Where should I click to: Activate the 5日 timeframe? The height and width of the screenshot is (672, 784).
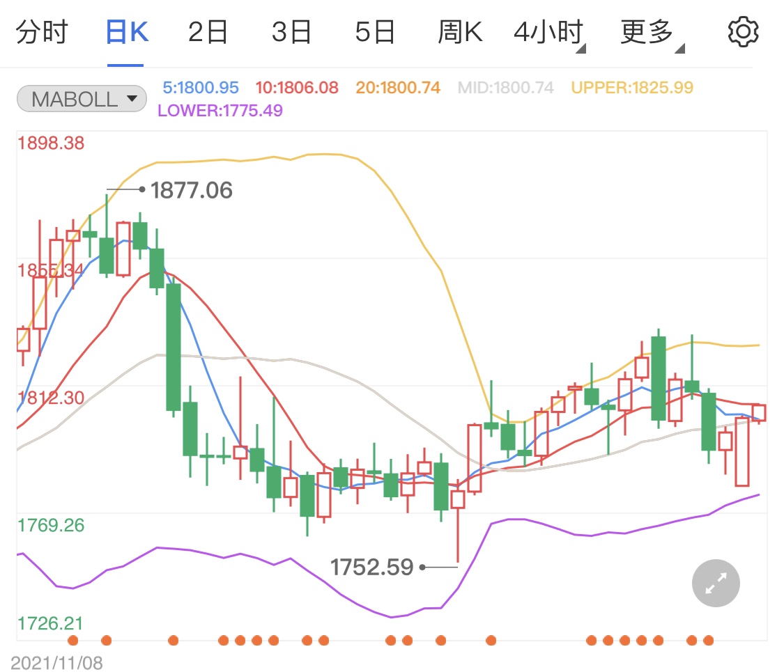[375, 31]
